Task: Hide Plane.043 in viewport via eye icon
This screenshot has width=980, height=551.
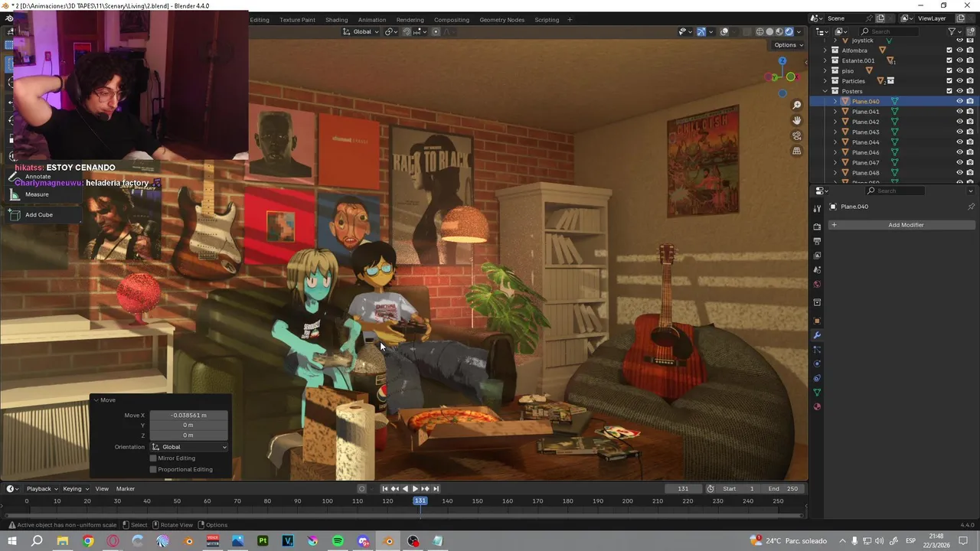Action: [x=959, y=132]
